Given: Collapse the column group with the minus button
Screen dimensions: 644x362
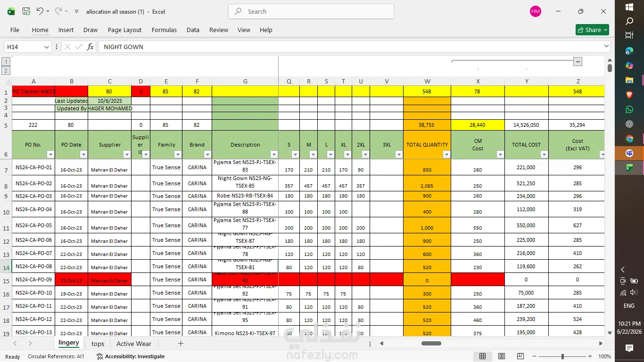Looking at the screenshot, I should pos(578,61).
